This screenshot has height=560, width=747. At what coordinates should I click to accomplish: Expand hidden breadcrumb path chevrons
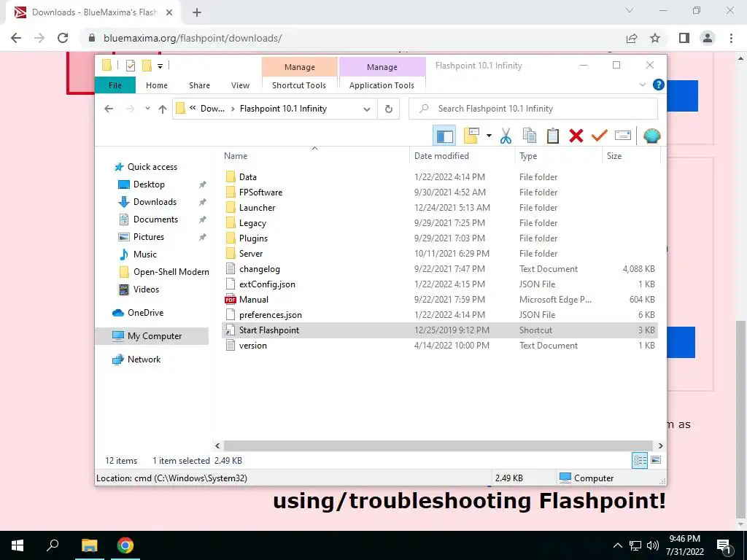[x=193, y=108]
